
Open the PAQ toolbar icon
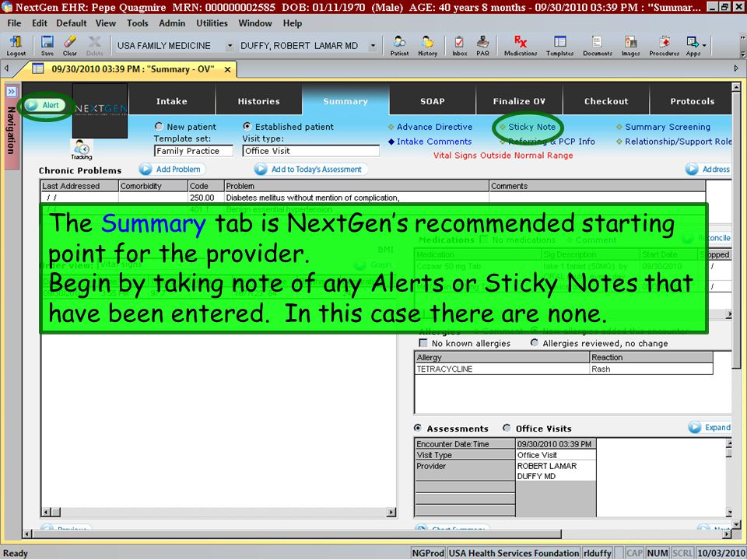pos(482,46)
